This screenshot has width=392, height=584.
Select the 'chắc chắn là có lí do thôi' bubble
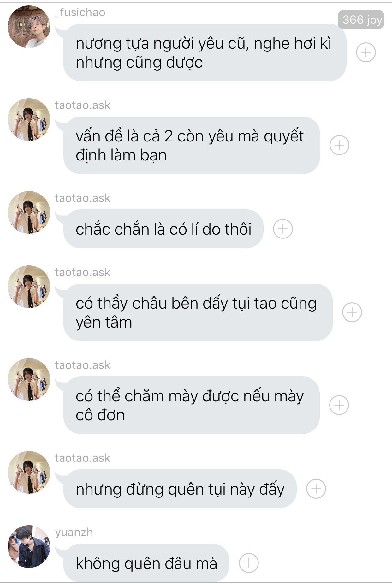163,229
